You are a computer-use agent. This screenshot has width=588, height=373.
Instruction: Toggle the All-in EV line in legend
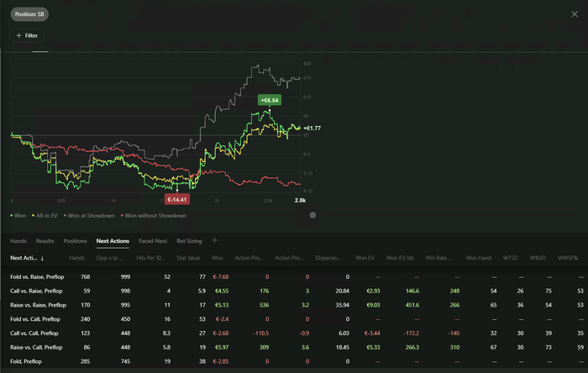point(45,216)
